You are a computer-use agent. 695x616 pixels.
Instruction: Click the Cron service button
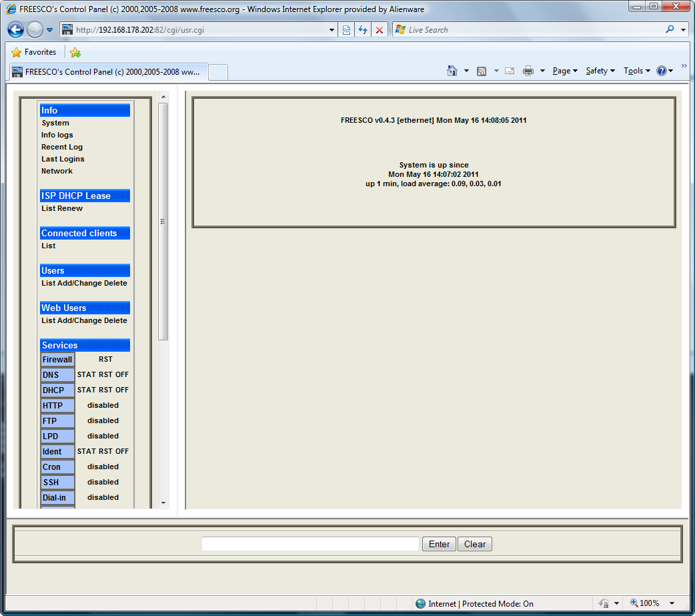coord(57,467)
